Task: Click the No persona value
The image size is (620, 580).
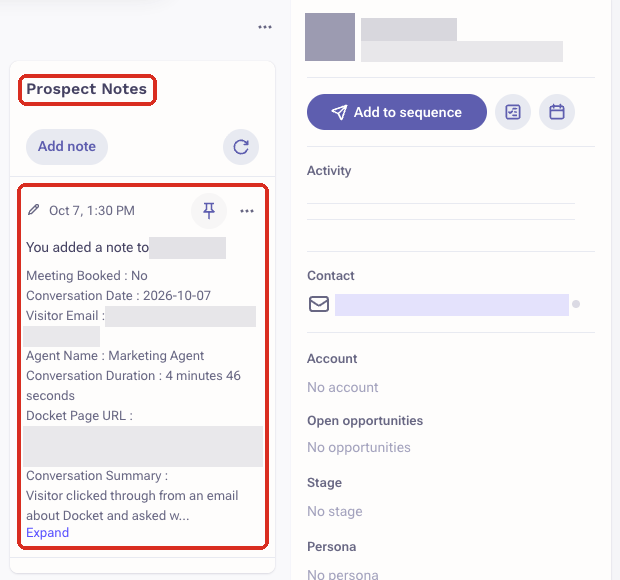Action: point(342,574)
